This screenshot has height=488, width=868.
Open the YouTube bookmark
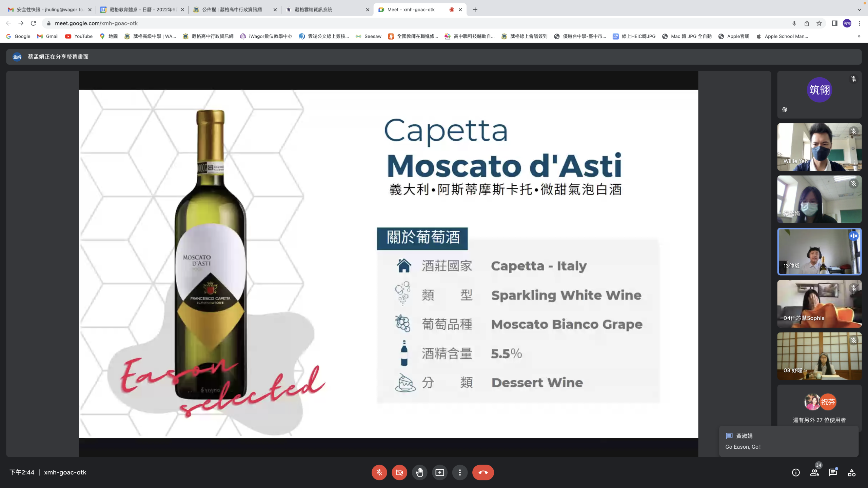coord(79,36)
